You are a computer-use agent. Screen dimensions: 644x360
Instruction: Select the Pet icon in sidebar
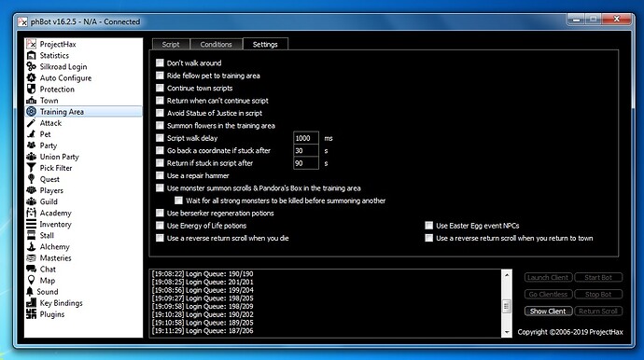31,134
